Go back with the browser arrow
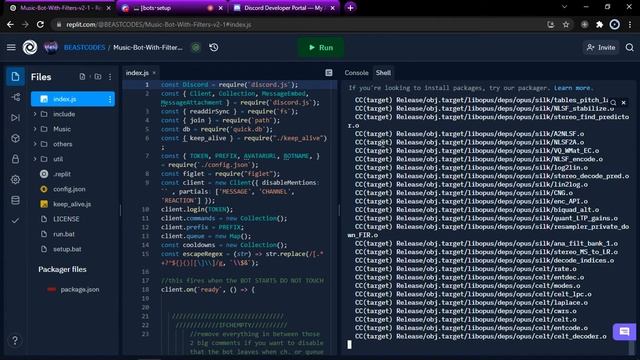 (x=10, y=24)
